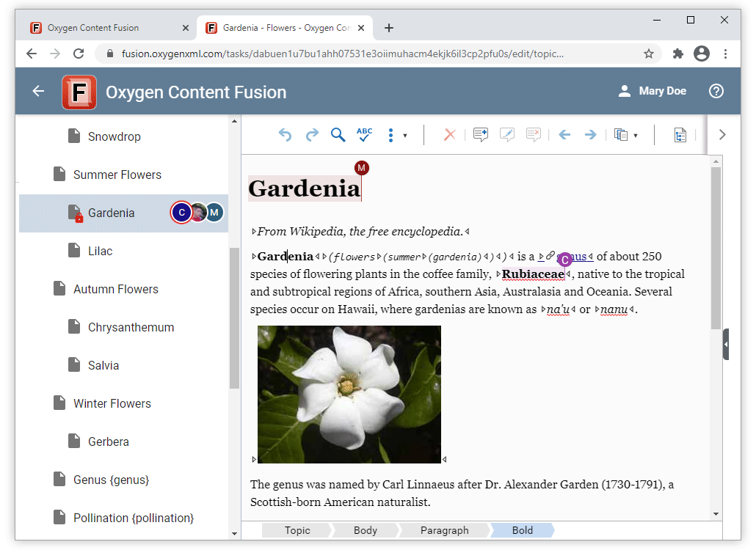Open the Lilac topic
Screen dimensions: 756x550
[x=101, y=251]
